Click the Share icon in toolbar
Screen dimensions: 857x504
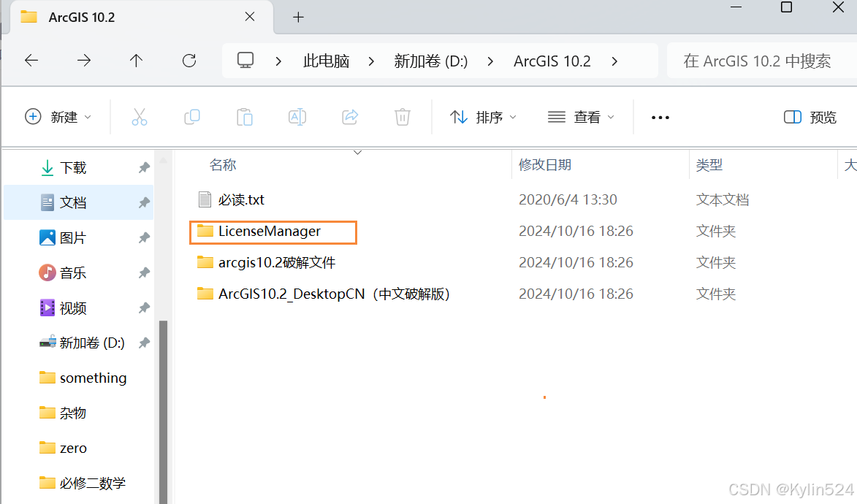pos(350,117)
